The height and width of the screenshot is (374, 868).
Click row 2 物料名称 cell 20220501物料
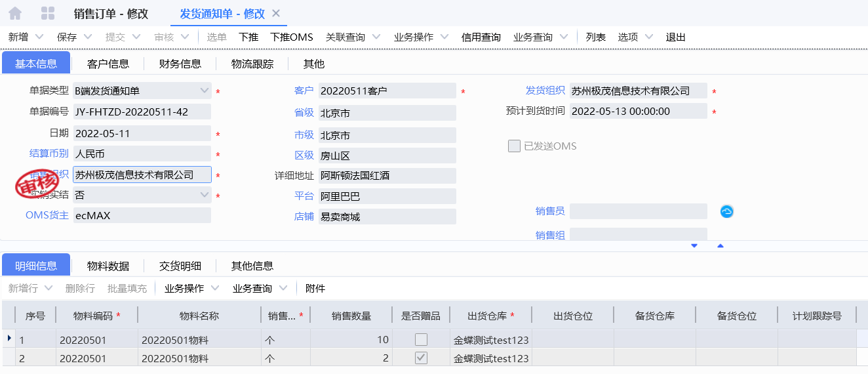coord(199,358)
